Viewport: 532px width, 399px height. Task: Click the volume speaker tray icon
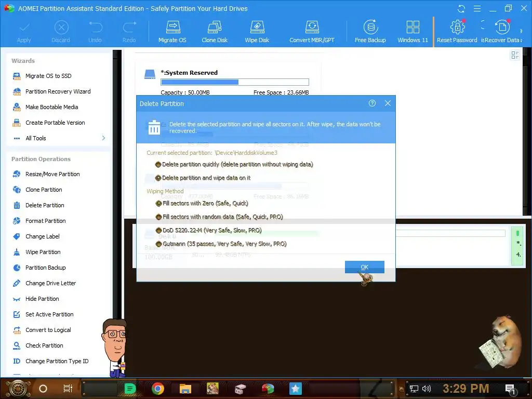[427, 389]
